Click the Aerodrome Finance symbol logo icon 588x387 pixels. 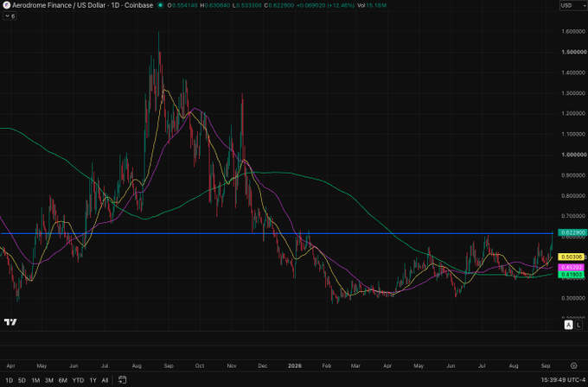coord(6,5)
